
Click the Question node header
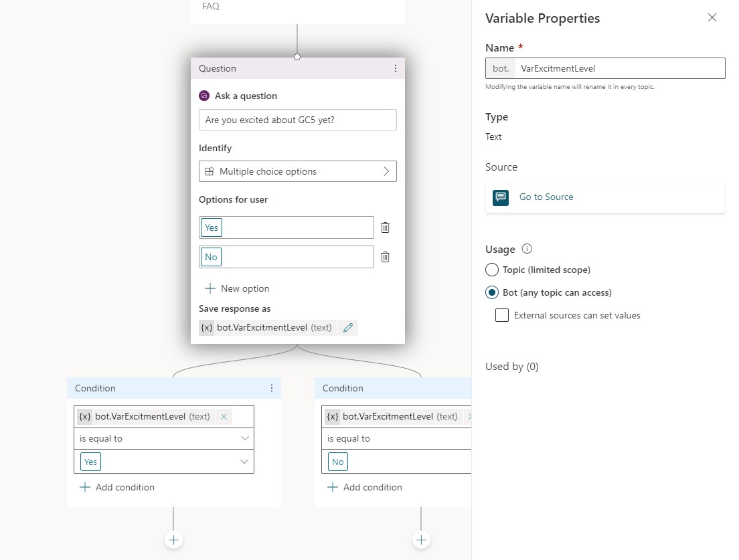coord(297,68)
